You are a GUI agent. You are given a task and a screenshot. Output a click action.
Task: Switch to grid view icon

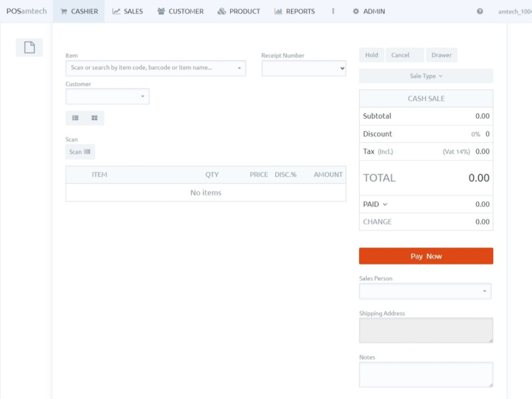click(x=94, y=118)
